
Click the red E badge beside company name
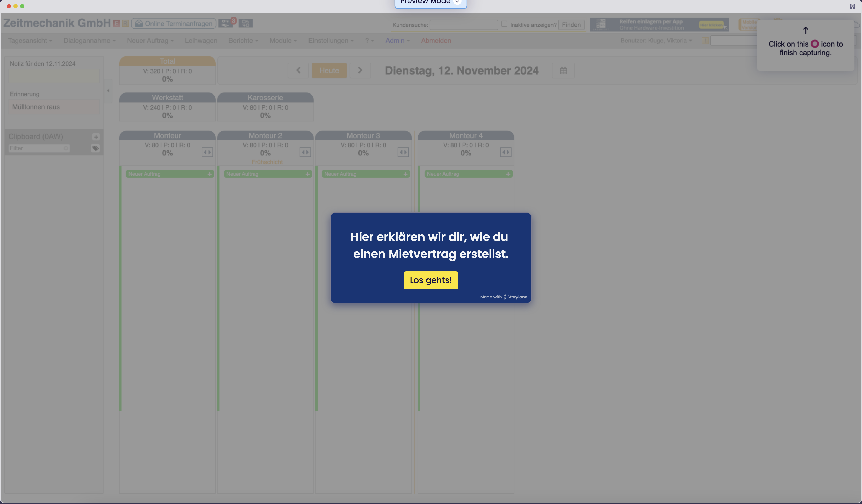[116, 23]
